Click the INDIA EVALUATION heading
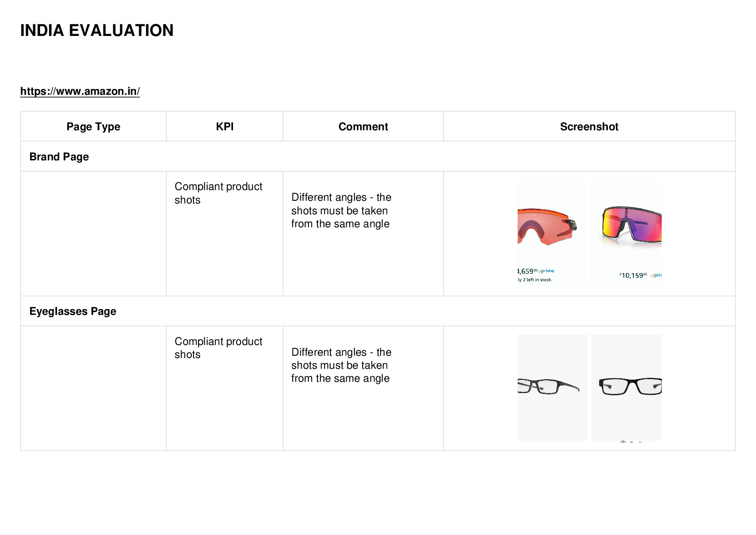Image resolution: width=756 pixels, height=535 pixels. [97, 31]
